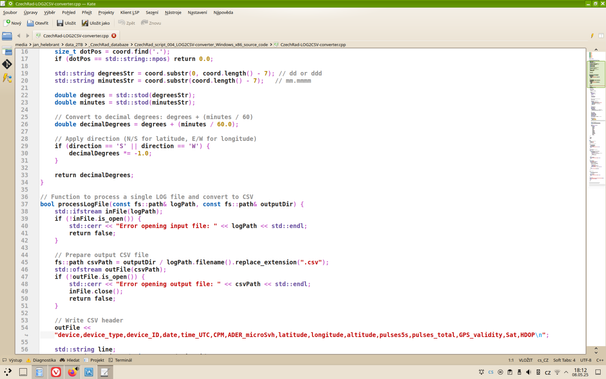Click line number 37 in gutter

(x=24, y=204)
